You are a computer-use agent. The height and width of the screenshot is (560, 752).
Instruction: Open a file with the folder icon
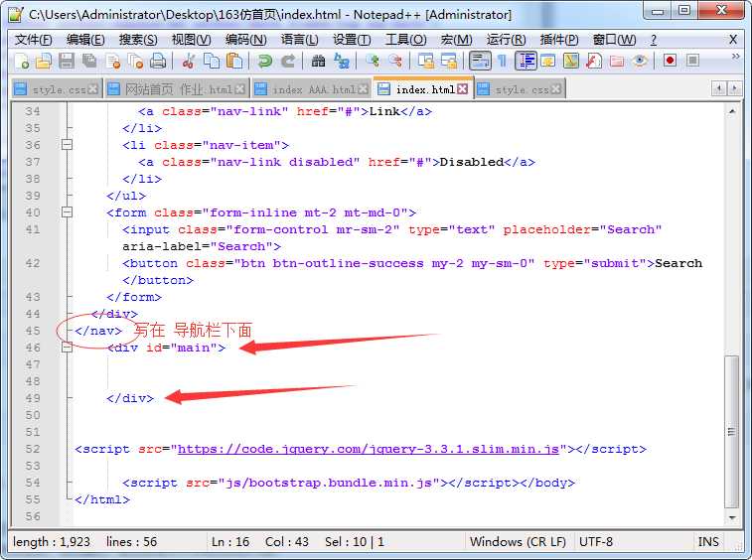pyautogui.click(x=44, y=62)
